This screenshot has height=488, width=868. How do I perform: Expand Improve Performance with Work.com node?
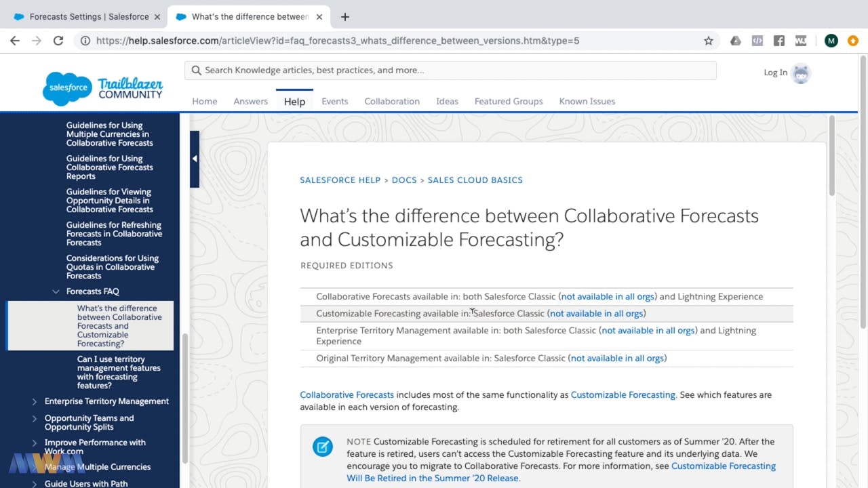[34, 443]
